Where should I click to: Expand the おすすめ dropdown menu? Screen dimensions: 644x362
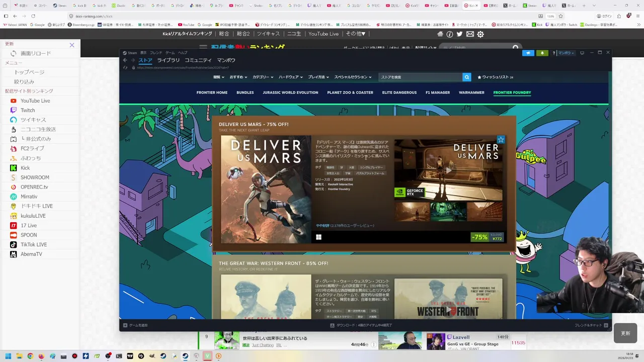coord(238,77)
